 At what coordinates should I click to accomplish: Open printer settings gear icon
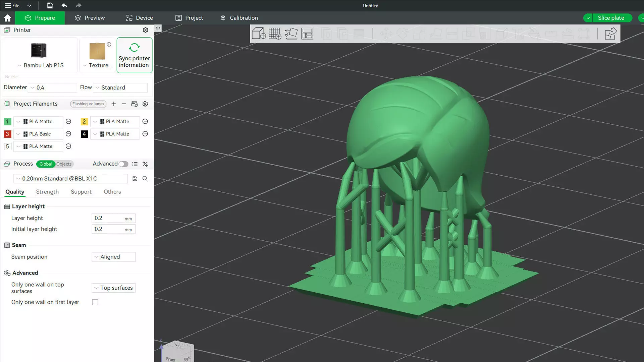pos(145,30)
